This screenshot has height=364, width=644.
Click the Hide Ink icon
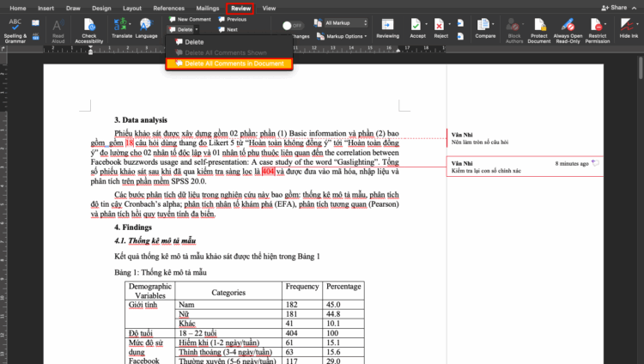[629, 26]
